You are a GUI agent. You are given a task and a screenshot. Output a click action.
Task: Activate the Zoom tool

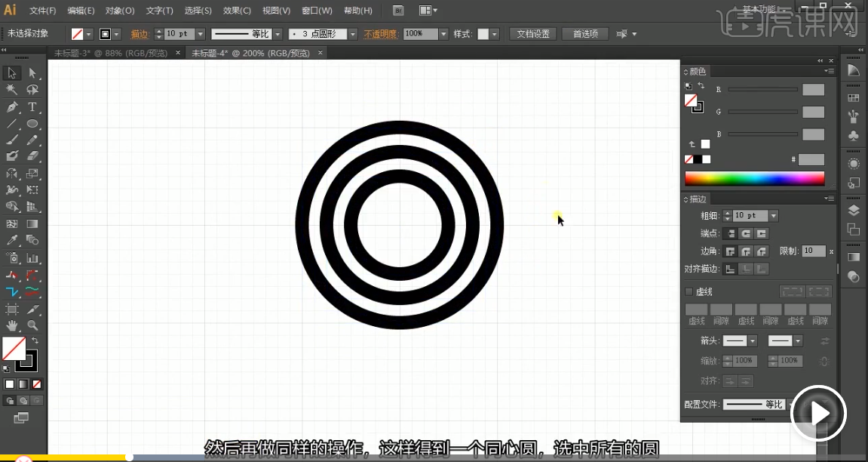click(32, 325)
